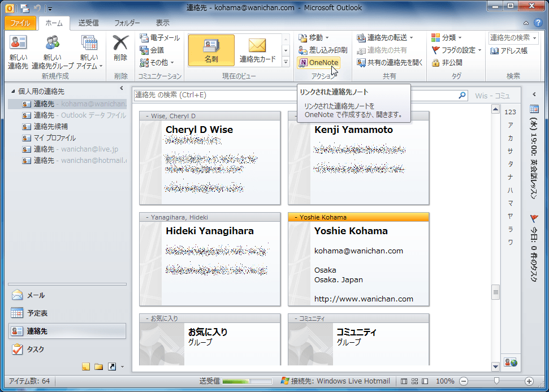Viewport: 549px width, 392px height.
Task: Select the ホーム ribbon tab
Action: 54,23
